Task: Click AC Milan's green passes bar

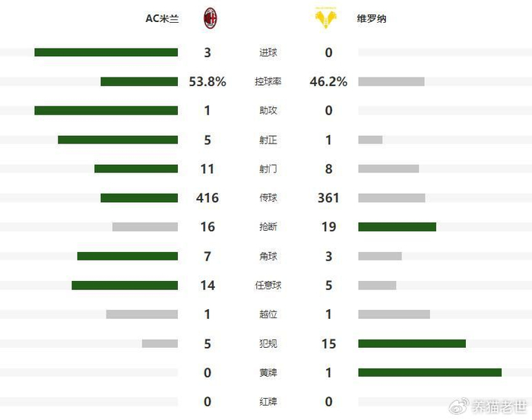Action: point(139,198)
